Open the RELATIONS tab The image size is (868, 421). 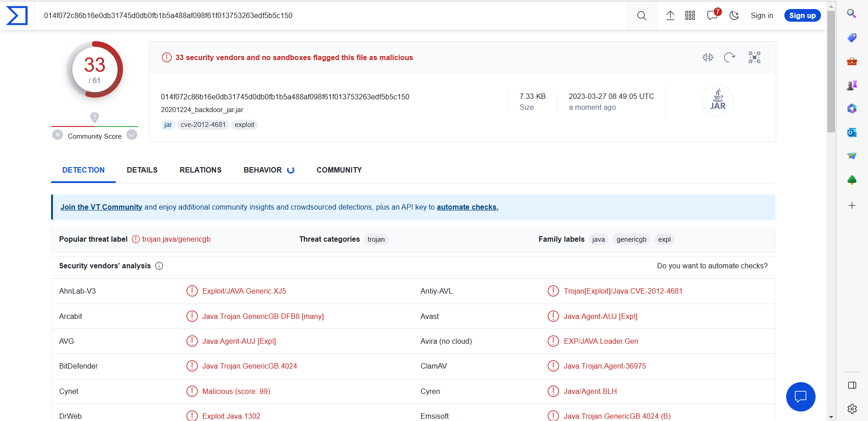(201, 170)
